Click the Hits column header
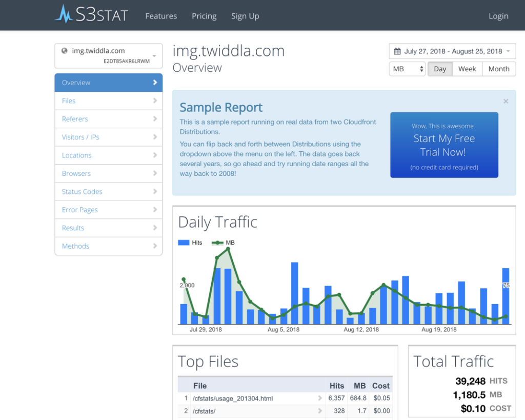The height and width of the screenshot is (420, 525). 336,386
